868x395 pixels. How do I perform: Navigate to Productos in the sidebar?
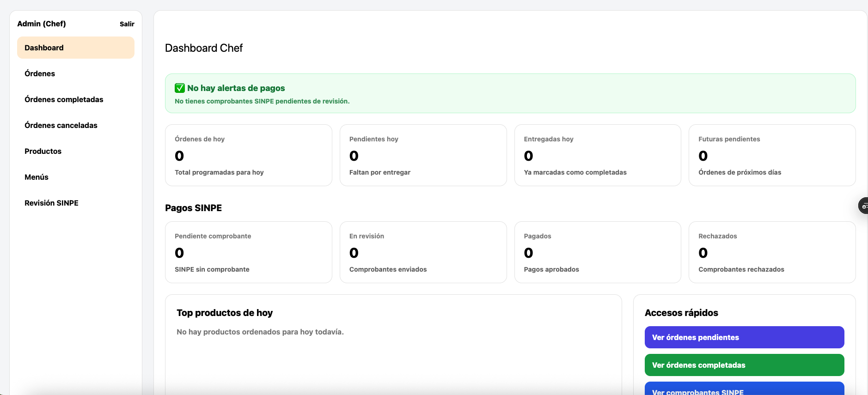(x=43, y=151)
